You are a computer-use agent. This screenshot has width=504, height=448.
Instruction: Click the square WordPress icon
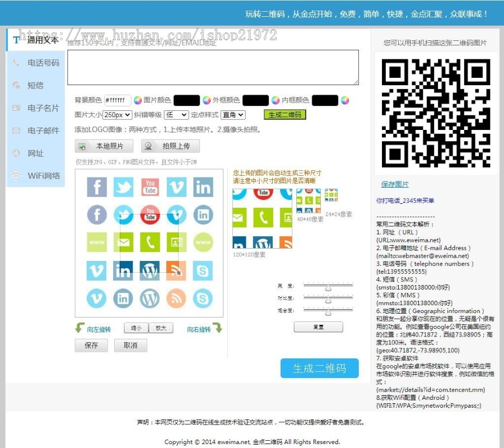[150, 270]
